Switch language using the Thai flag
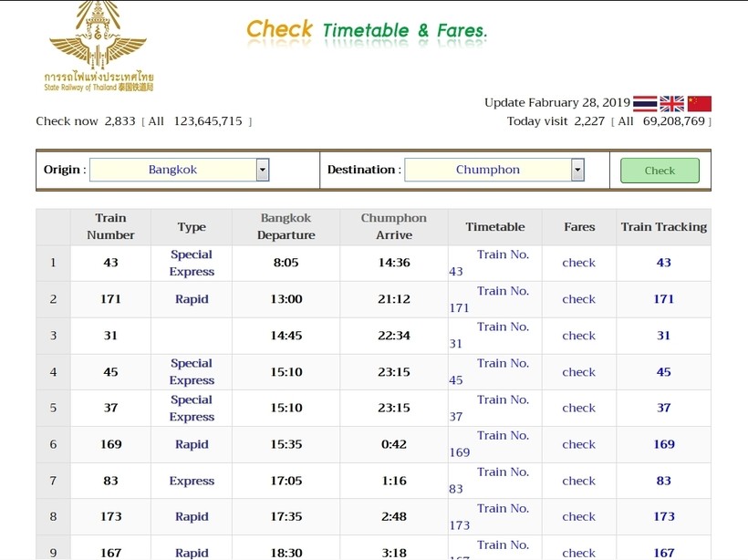Image resolution: width=748 pixels, height=560 pixels. click(645, 103)
